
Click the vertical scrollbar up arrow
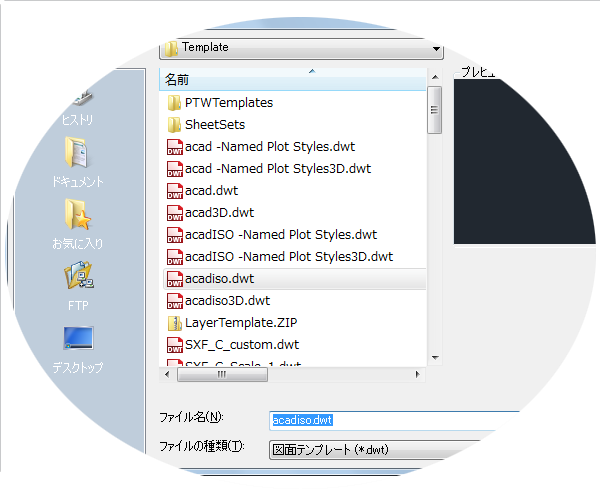435,77
